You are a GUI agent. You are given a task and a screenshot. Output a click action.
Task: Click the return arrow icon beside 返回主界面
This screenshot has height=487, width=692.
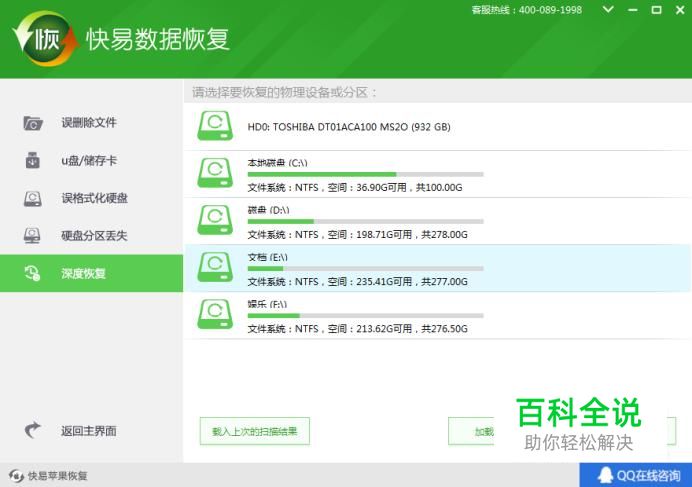(x=33, y=430)
